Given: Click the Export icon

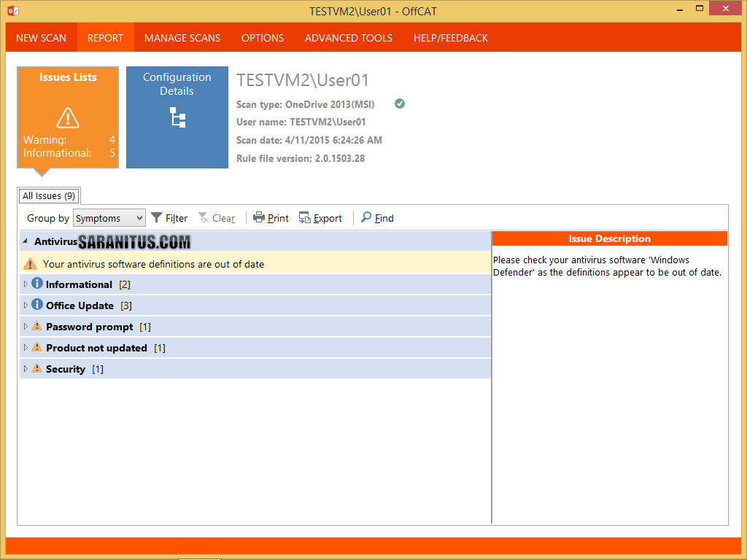Looking at the screenshot, I should (x=304, y=217).
